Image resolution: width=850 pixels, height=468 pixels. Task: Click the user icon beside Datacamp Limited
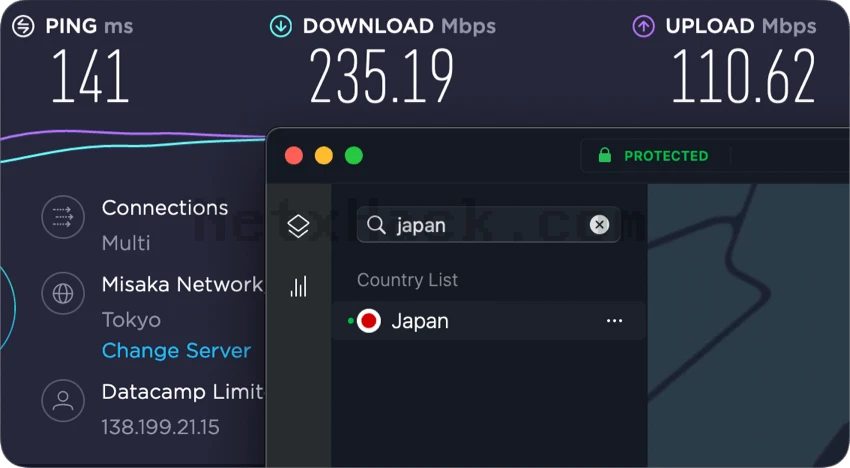63,401
